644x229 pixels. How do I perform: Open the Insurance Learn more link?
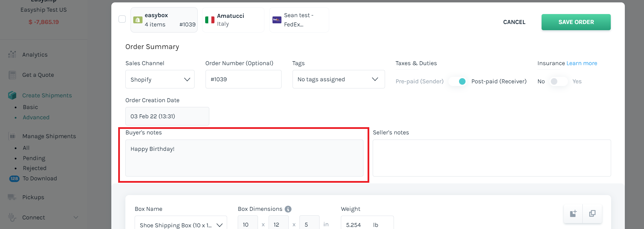[582, 63]
